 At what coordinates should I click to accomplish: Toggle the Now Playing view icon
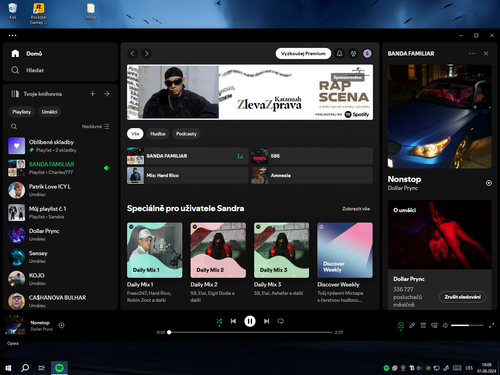pyautogui.click(x=401, y=326)
